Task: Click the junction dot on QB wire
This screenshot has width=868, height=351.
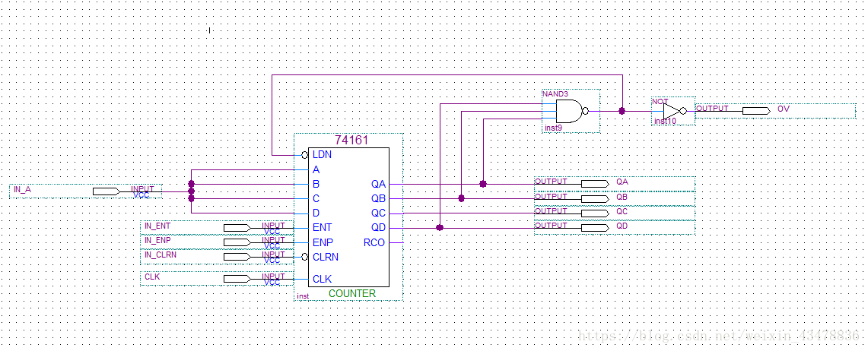Action: click(461, 198)
